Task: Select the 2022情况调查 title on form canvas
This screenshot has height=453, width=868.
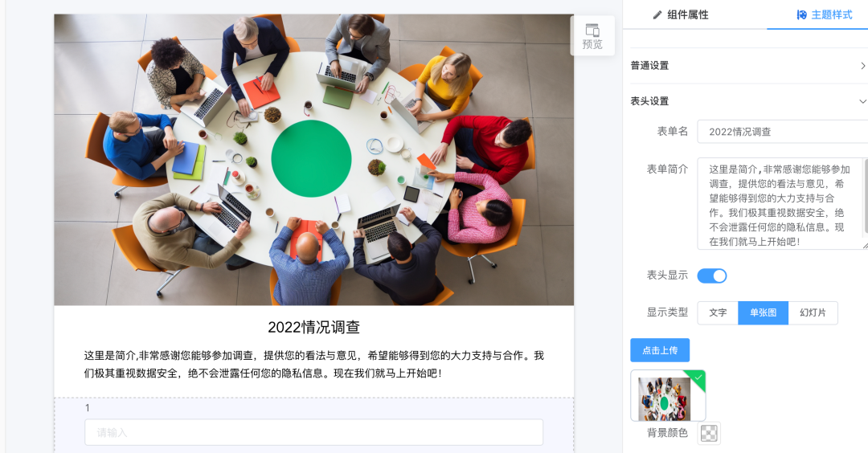Action: pyautogui.click(x=314, y=328)
